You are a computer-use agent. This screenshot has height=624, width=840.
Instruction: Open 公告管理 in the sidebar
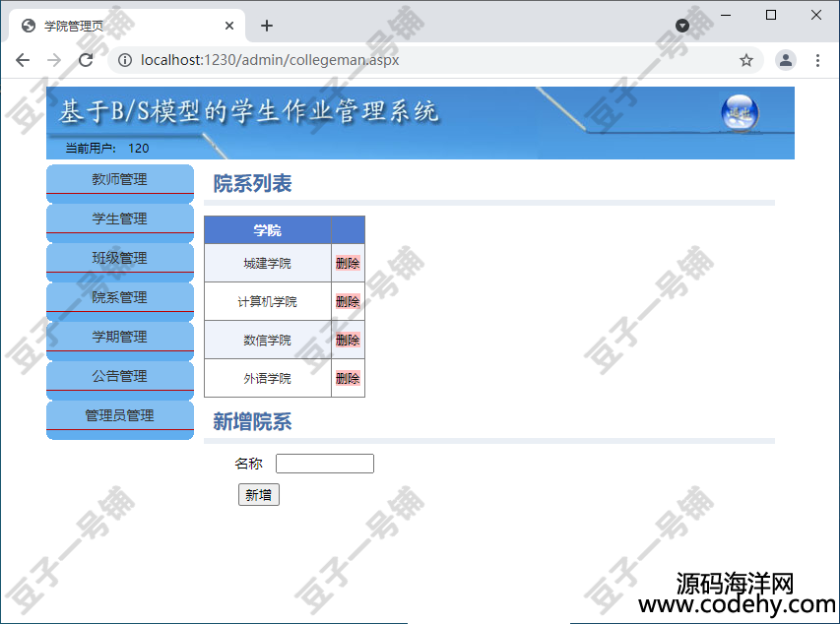click(120, 376)
